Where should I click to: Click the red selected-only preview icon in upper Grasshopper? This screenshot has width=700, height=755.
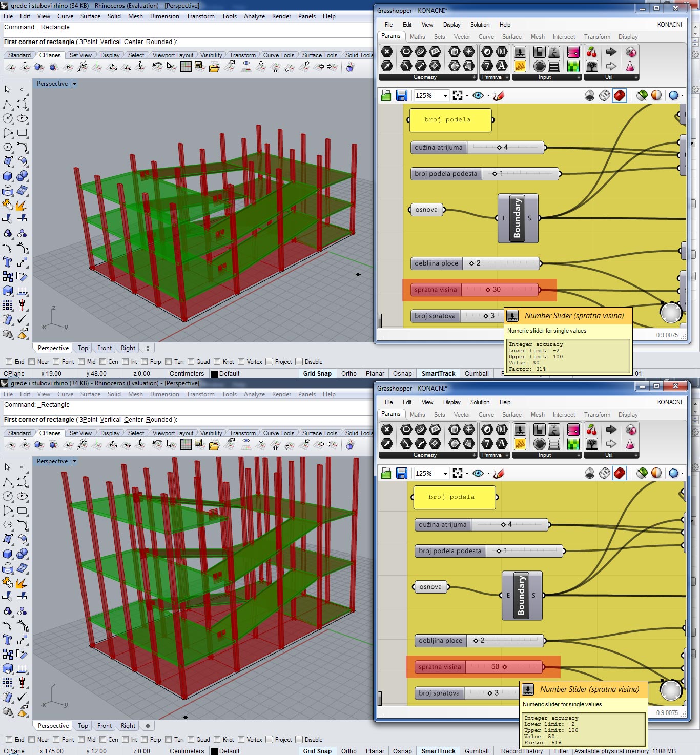[620, 95]
